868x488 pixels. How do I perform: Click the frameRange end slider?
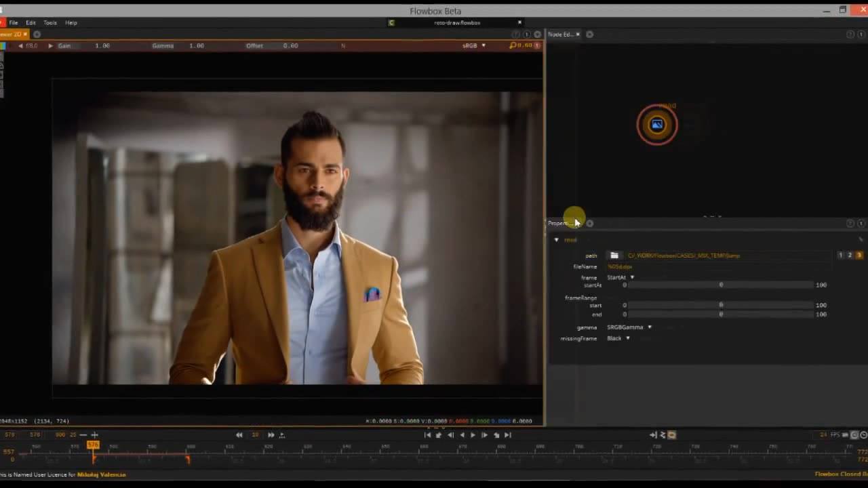click(x=720, y=314)
